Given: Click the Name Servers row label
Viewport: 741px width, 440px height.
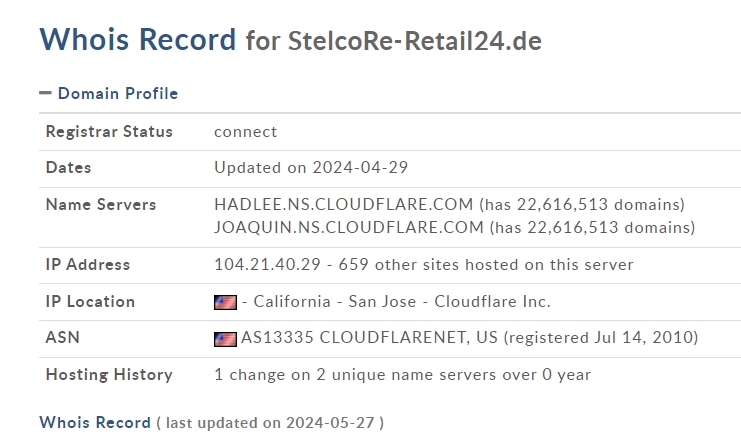Looking at the screenshot, I should pyautogui.click(x=101, y=205).
